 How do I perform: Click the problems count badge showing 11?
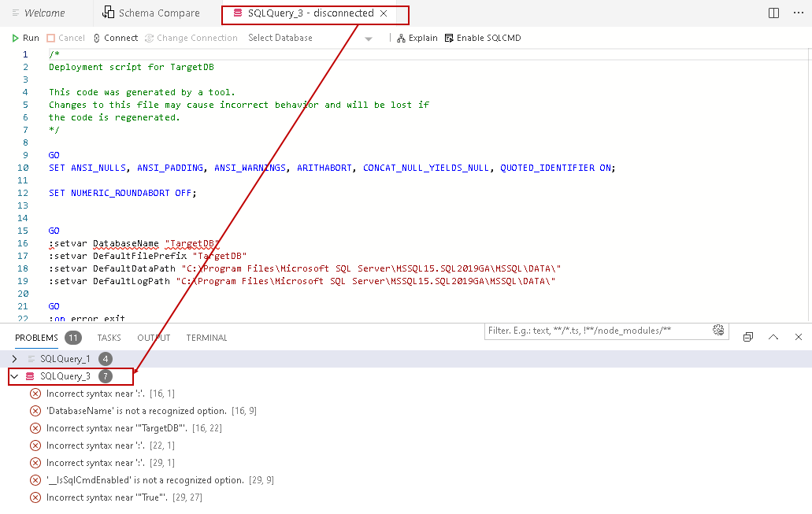pos(73,338)
